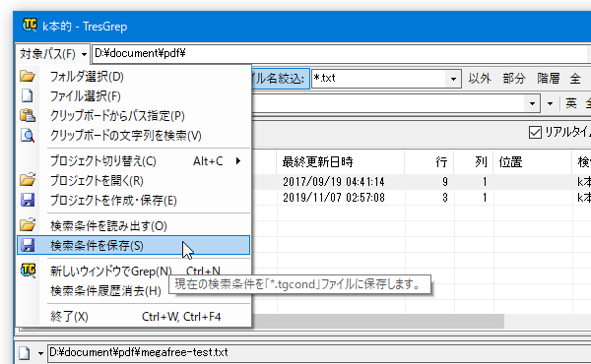The image size is (591, 364).
Task: Open the 対象パス(F) dropdown button
Action: pyautogui.click(x=53, y=54)
